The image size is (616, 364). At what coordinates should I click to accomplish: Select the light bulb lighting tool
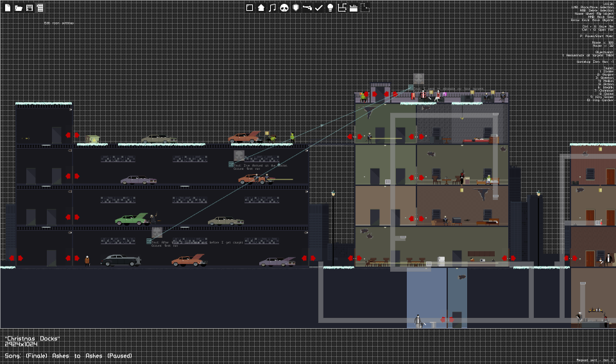(330, 8)
